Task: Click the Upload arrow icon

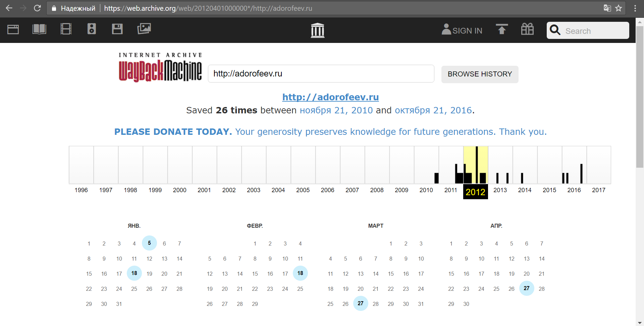Action: coord(502,30)
